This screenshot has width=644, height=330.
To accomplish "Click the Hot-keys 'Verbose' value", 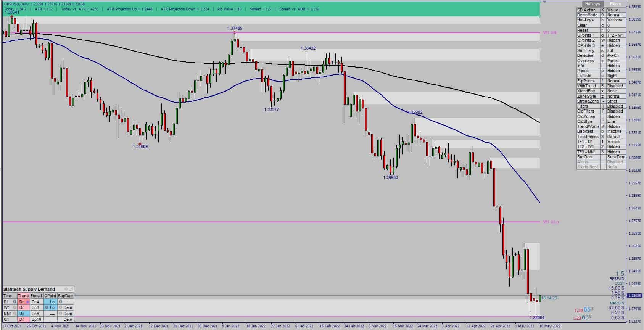I will [616, 20].
